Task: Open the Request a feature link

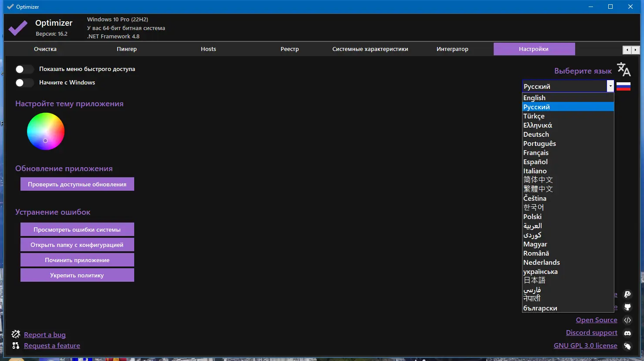Action: tap(52, 345)
